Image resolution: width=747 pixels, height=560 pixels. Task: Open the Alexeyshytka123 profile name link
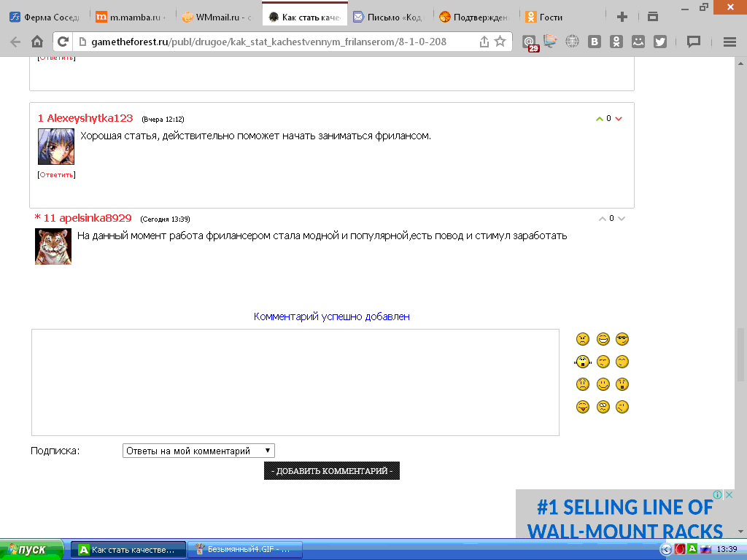(90, 118)
